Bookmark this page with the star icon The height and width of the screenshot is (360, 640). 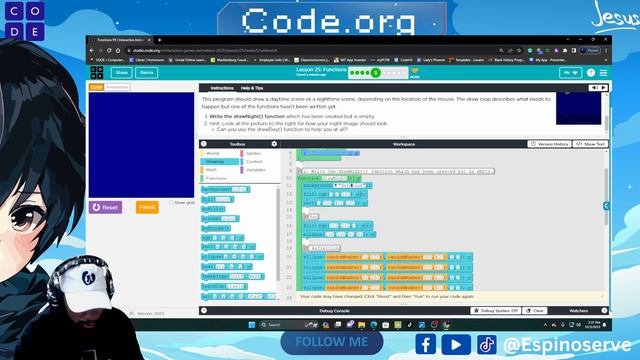click(x=519, y=51)
